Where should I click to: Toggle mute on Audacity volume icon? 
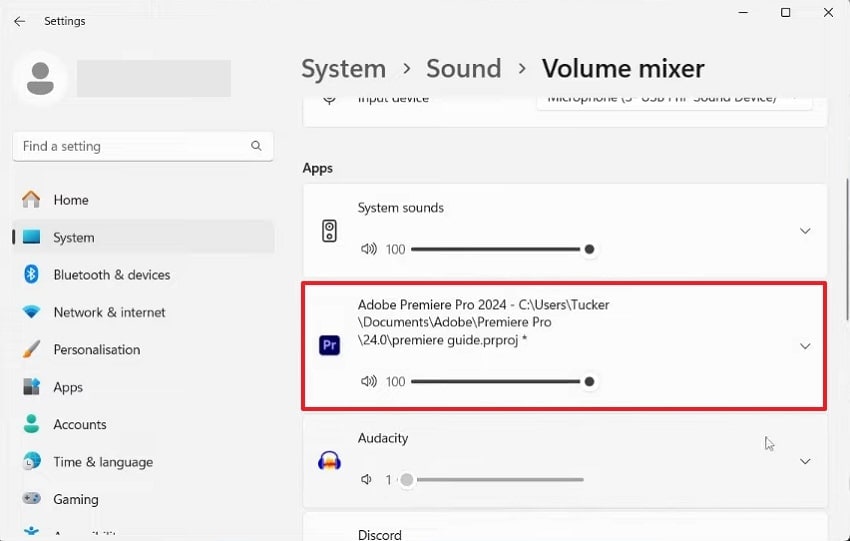pos(368,480)
